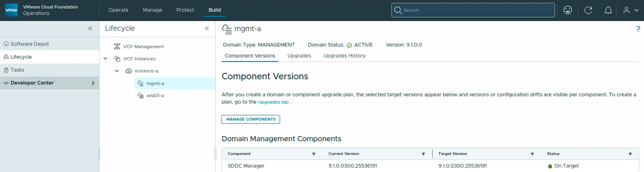This screenshot has height=172, width=644.
Task: Click the ACTIVE status check icon
Action: coord(349,45)
